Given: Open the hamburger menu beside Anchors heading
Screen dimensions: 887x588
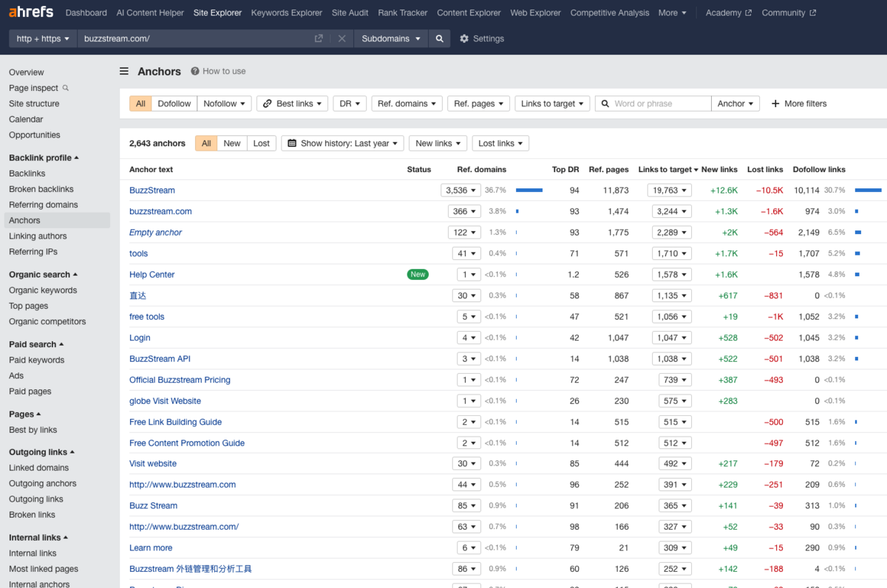Looking at the screenshot, I should pyautogui.click(x=123, y=71).
